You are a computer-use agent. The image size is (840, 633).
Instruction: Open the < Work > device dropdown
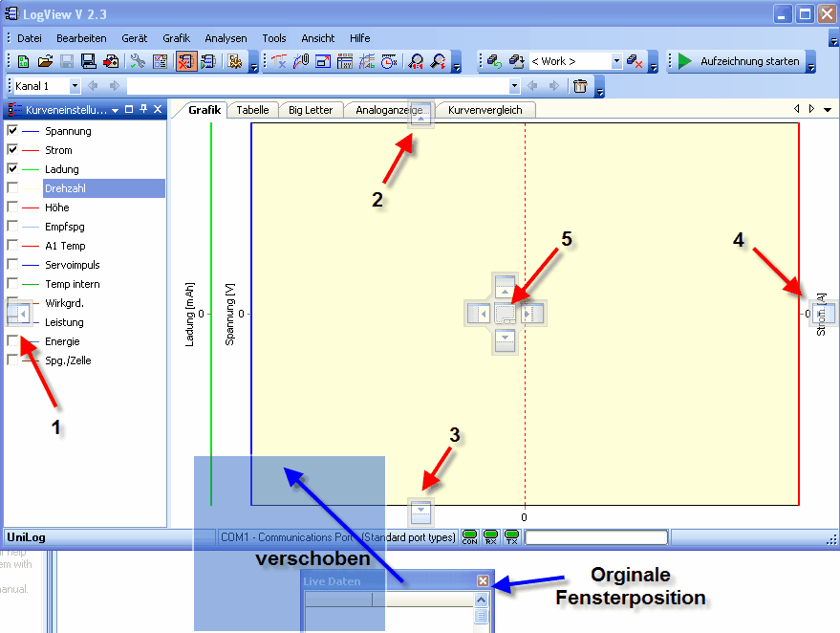click(616, 61)
